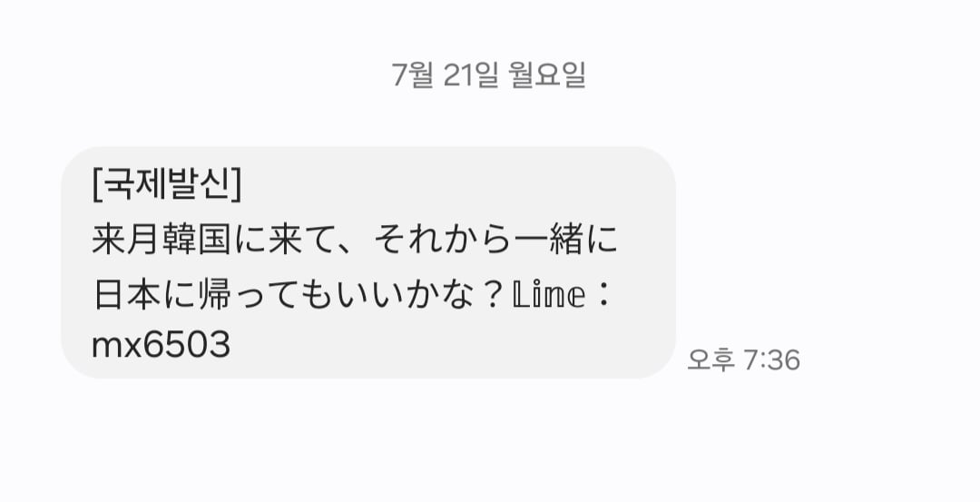Screen dimensions: 980x502
Task: Click the word Line in the message
Action: tap(549, 294)
